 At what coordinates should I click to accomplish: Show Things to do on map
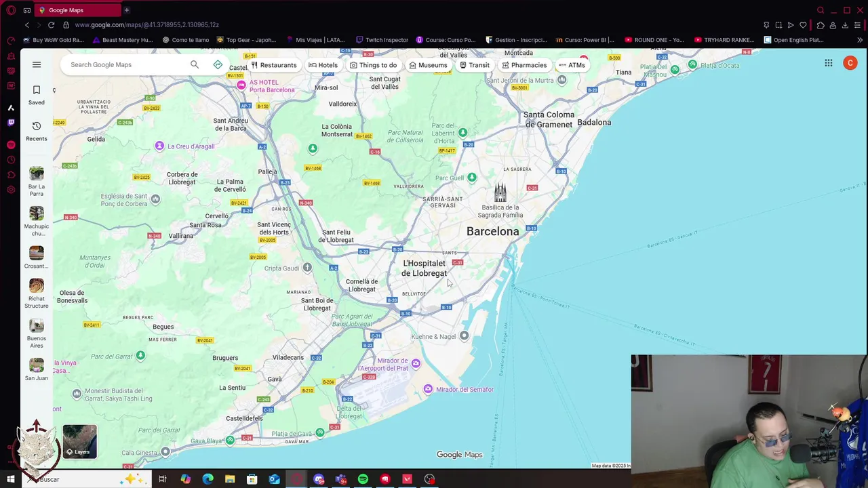(373, 65)
